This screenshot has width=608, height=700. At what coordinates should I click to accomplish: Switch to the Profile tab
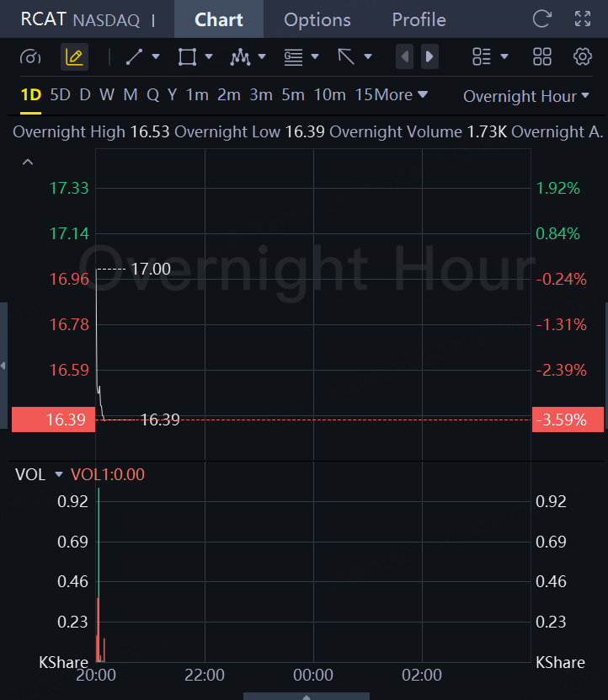419,19
